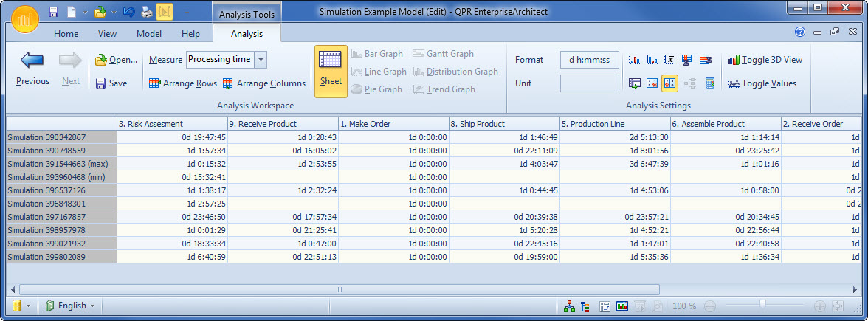This screenshot has width=868, height=321.
Task: Click the calculator icon in Analysis Settings
Action: pyautogui.click(x=710, y=83)
